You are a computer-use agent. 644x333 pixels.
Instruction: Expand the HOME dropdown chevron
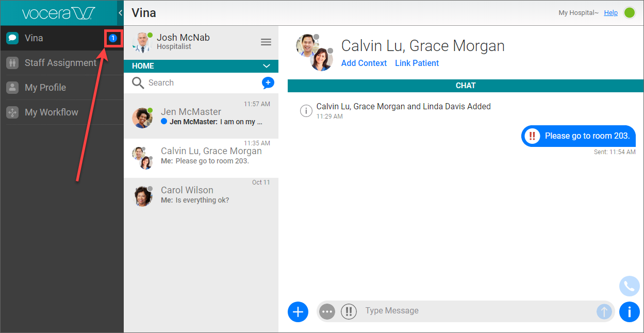pyautogui.click(x=267, y=66)
